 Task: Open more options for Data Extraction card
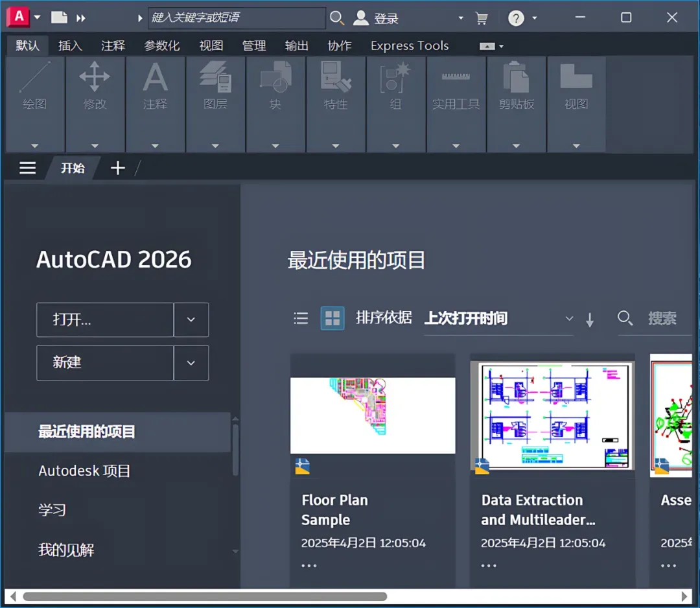pos(489,566)
